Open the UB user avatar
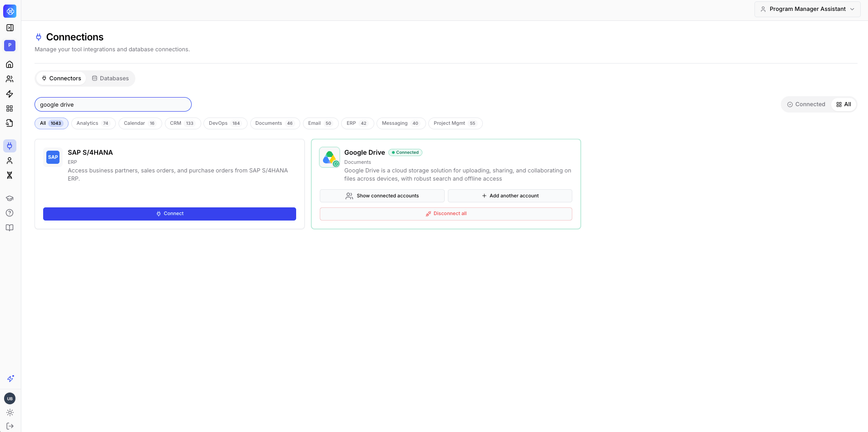Viewport: 868px width, 432px height. 10,398
